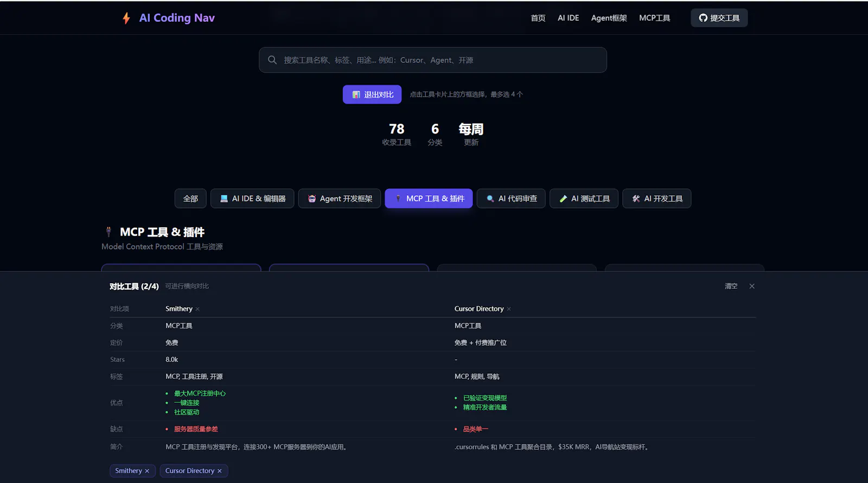This screenshot has height=483, width=868.
Task: Remove the Cursor Directory chip at bottom
Action: point(220,471)
